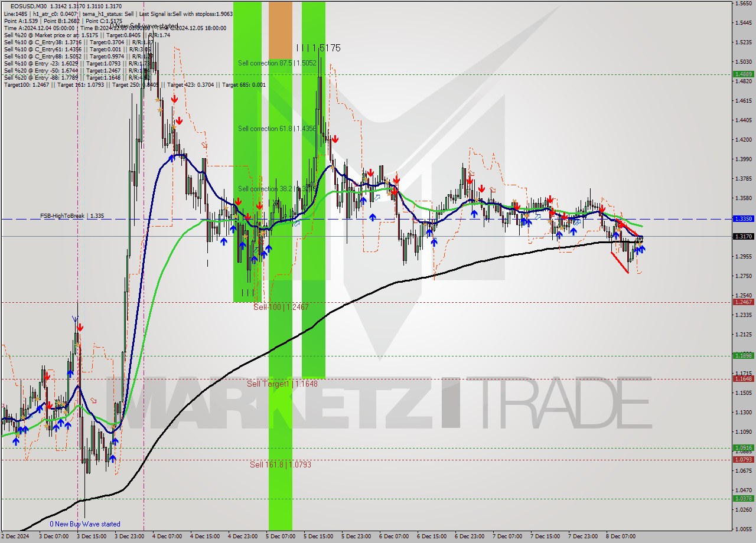
Task: Click the '3 Dec 15:00' time label
Action: point(91,537)
